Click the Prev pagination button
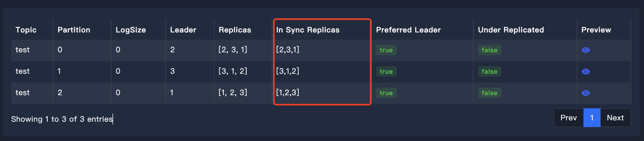The width and height of the screenshot is (644, 141). 568,118
